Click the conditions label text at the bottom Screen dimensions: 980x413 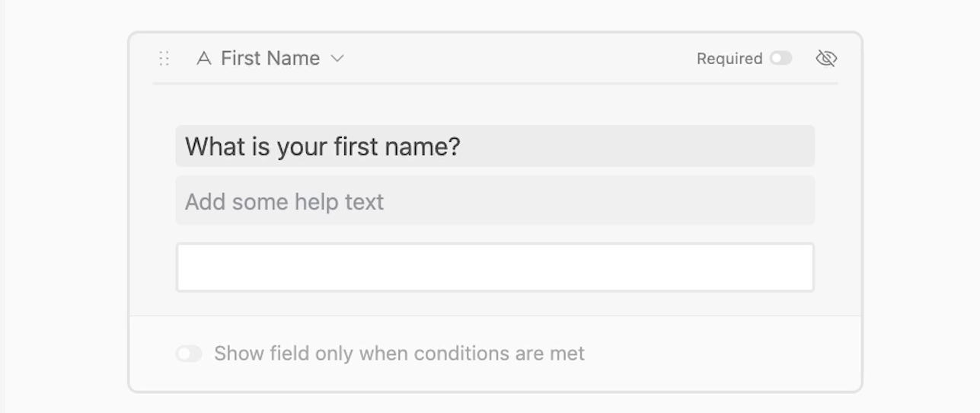pos(399,354)
